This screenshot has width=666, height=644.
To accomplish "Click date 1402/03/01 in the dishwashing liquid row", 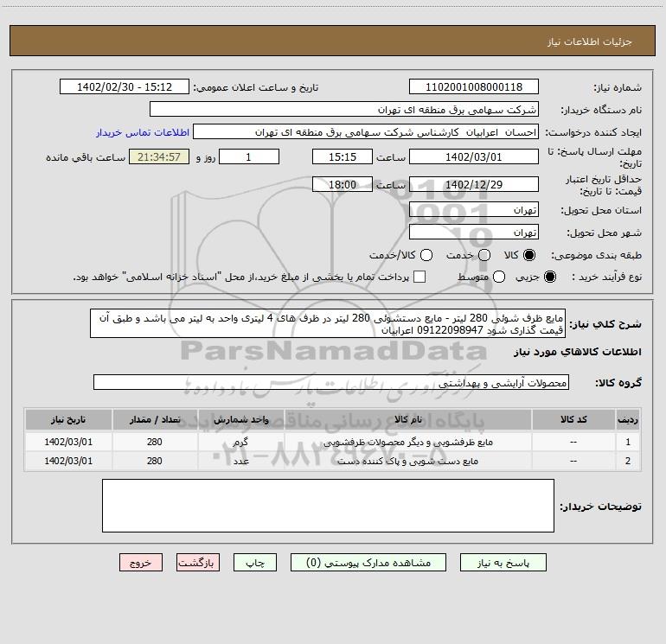I will (x=68, y=442).
